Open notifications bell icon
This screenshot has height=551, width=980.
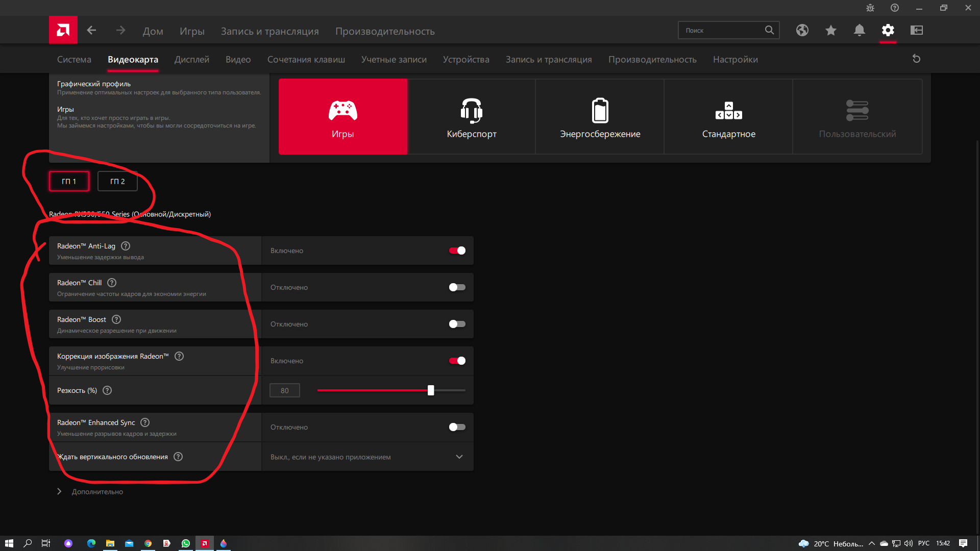pos(860,30)
